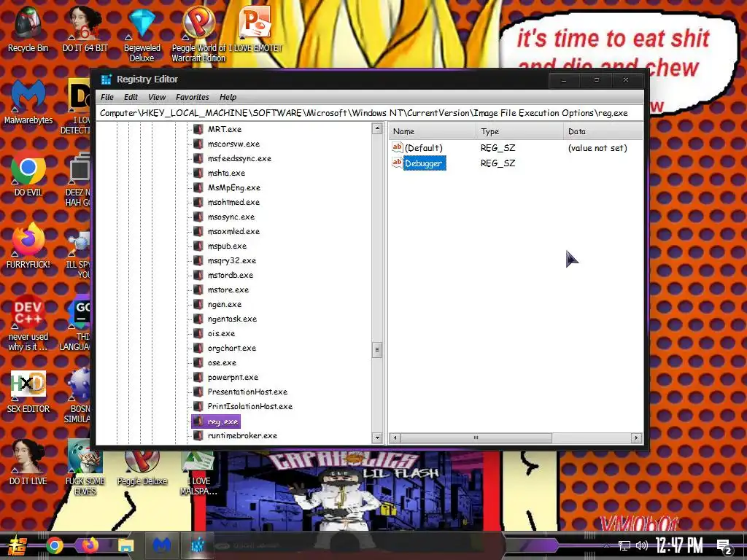
Task: Select the PresentationHost.exe key
Action: tap(247, 392)
